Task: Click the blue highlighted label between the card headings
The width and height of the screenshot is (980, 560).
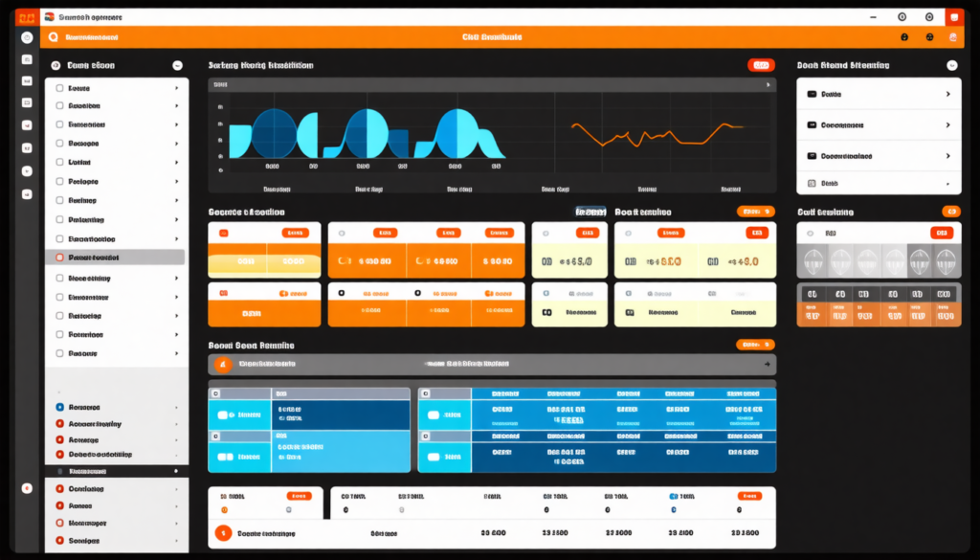Action: click(590, 212)
